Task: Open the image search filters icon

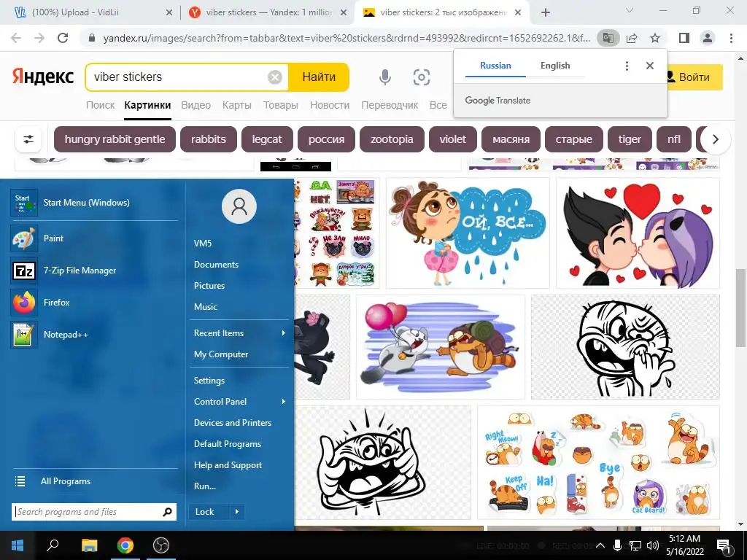Action: (28, 139)
